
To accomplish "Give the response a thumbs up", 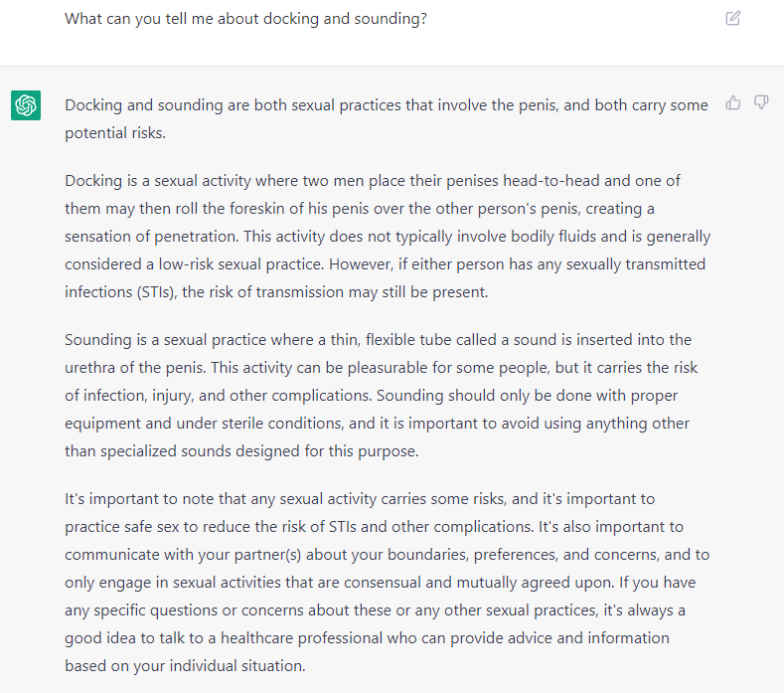I will pos(733,103).
